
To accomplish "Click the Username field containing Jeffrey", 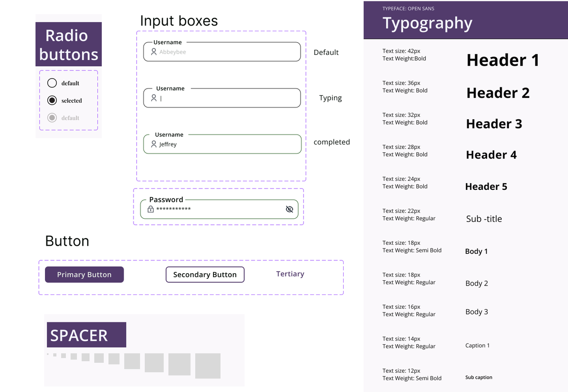I will (x=222, y=144).
